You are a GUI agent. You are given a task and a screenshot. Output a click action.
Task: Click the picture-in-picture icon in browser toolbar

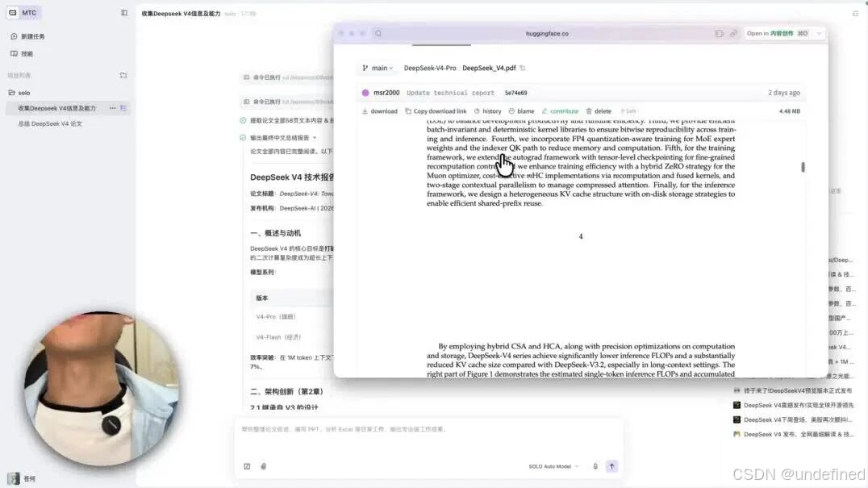(719, 33)
